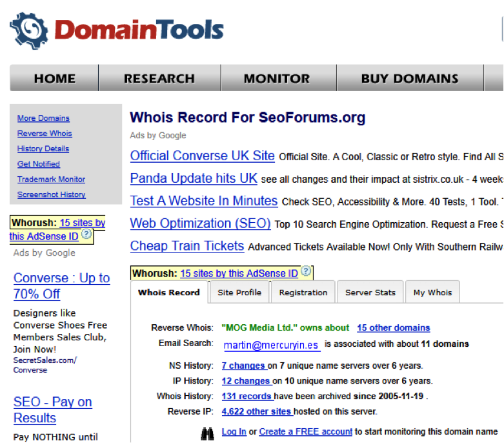Select the My Whois tab
The width and height of the screenshot is (504, 443).
tap(432, 293)
